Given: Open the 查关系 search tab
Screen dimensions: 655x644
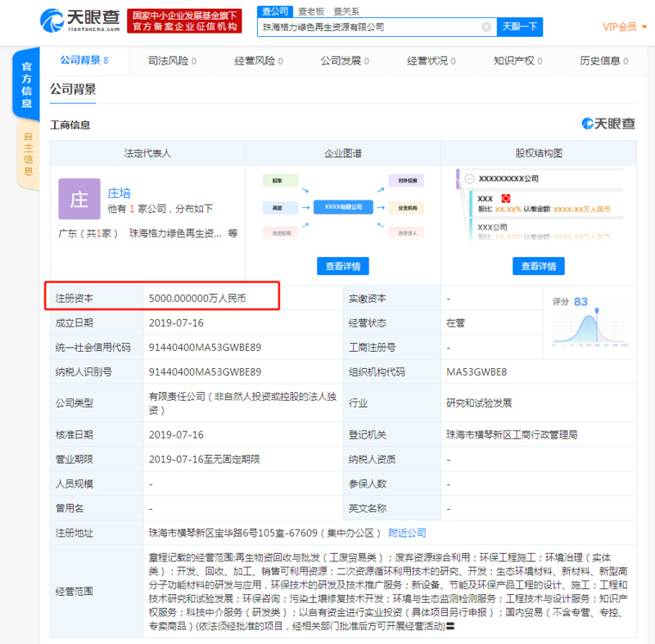Looking at the screenshot, I should [x=347, y=11].
